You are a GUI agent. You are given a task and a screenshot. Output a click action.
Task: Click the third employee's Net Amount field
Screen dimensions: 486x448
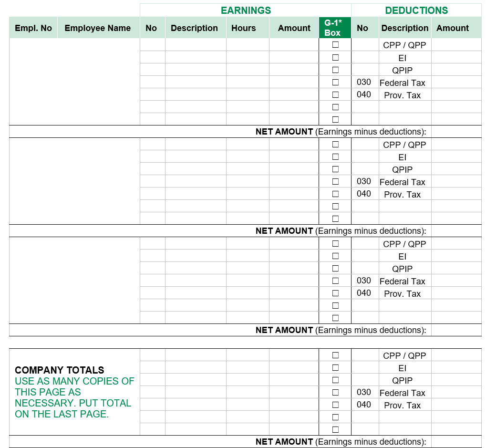(x=455, y=330)
